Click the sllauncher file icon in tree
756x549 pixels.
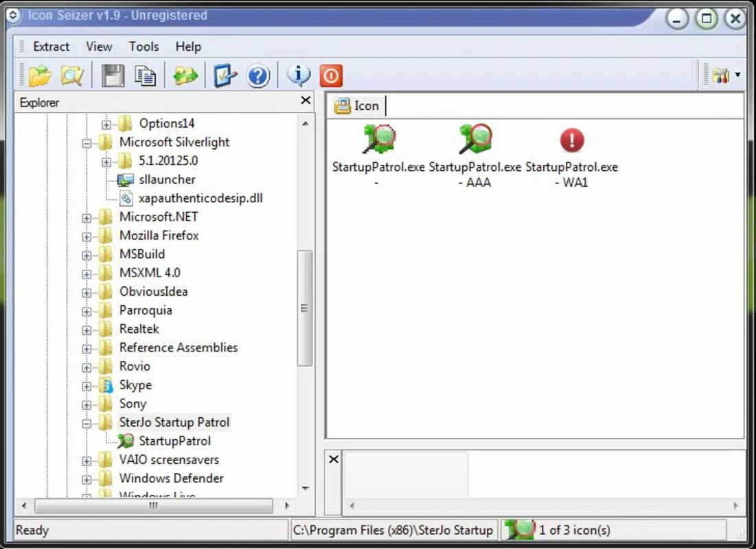coord(126,180)
